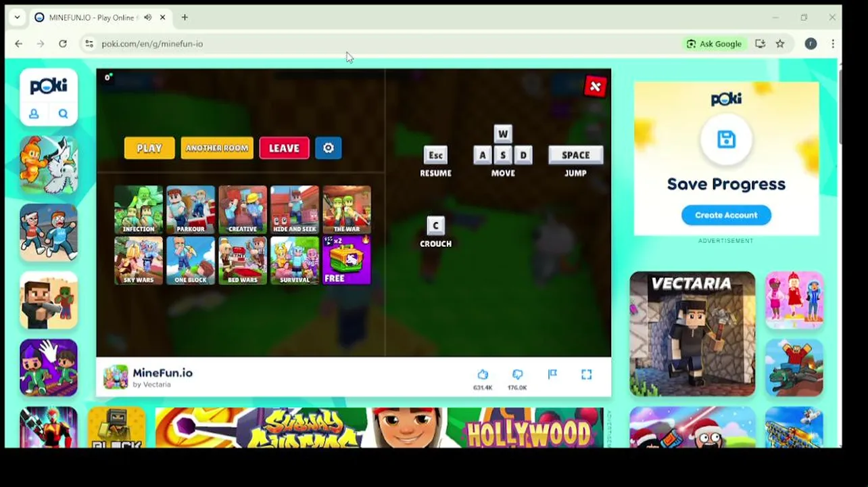Select The War game mode
Image resolution: width=868 pixels, height=487 pixels.
pyautogui.click(x=347, y=210)
